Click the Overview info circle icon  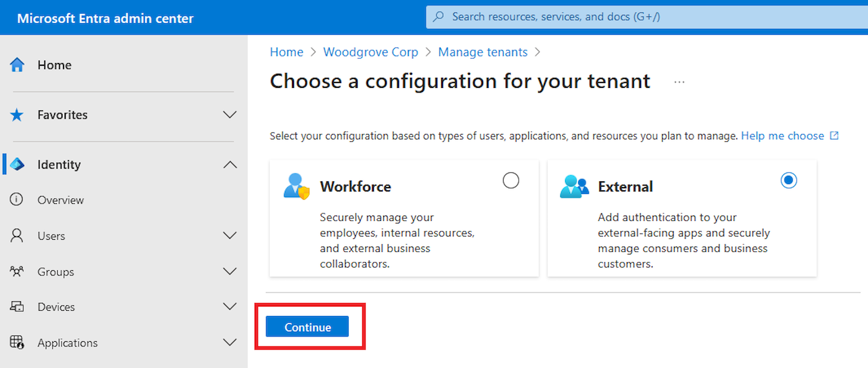click(x=17, y=199)
